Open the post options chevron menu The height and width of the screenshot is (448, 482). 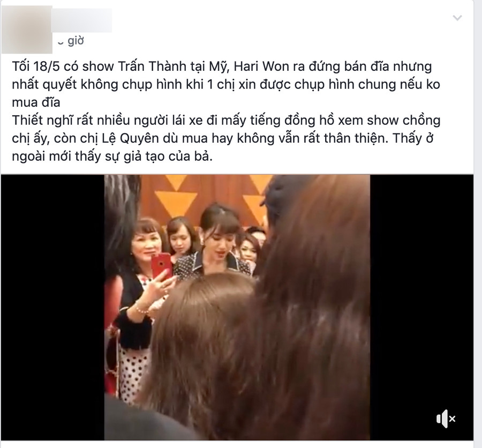pos(457,18)
